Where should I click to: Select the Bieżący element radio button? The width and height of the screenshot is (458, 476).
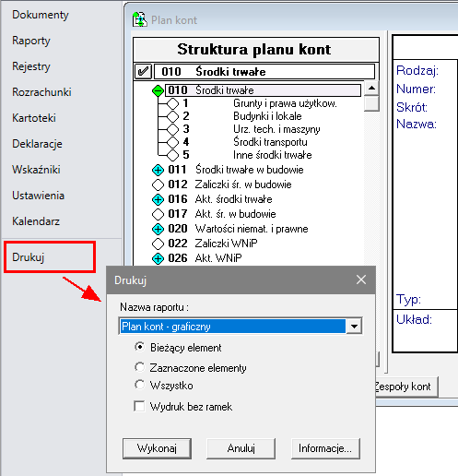click(x=139, y=347)
